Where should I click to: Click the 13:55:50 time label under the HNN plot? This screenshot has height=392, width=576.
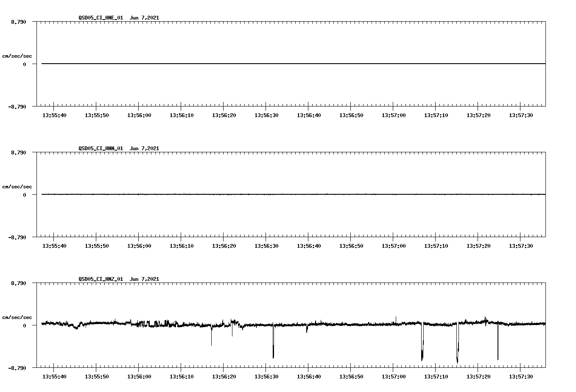click(97, 246)
